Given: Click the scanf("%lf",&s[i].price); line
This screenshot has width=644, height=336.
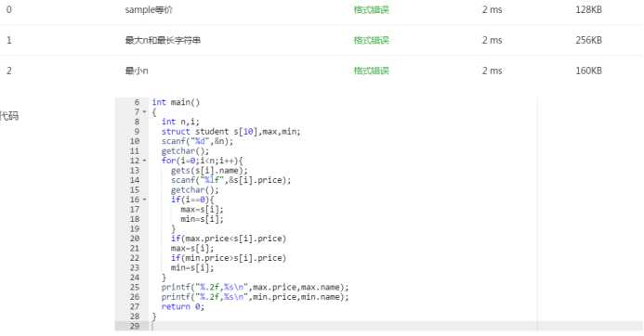Looking at the screenshot, I should tap(230, 180).
